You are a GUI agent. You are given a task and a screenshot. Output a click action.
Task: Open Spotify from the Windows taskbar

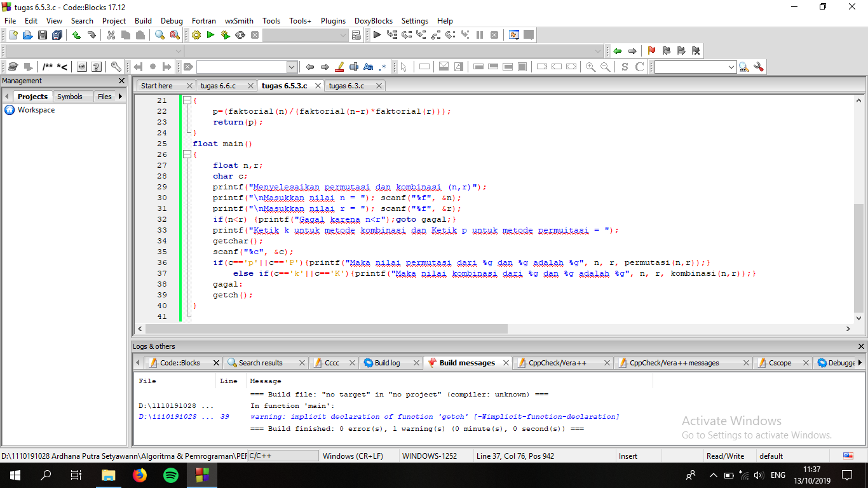point(171,475)
